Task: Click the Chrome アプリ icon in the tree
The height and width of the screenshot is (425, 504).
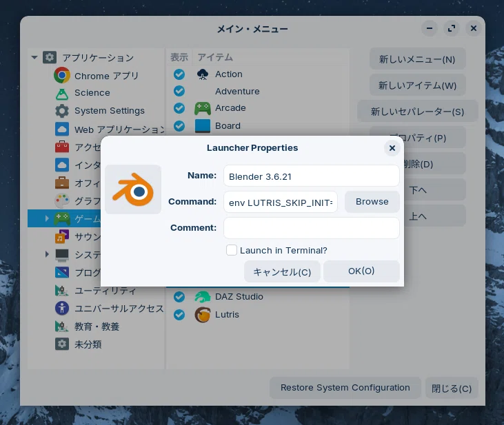Action: 62,75
